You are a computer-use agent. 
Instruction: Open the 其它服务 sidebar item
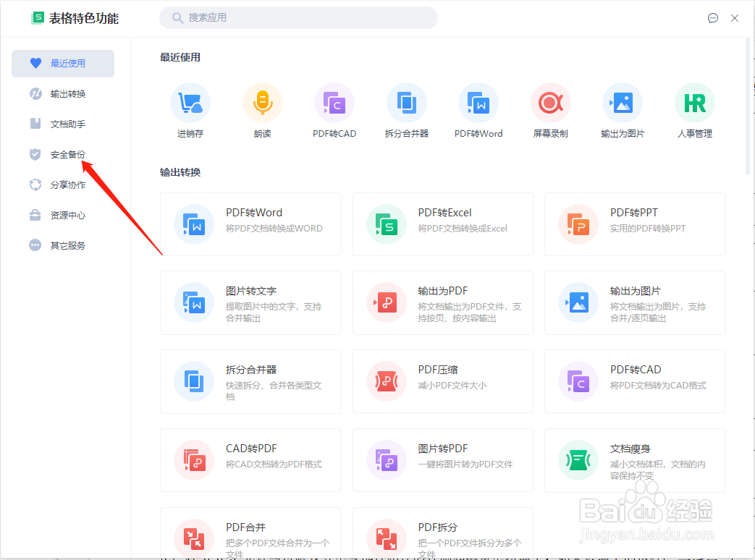click(62, 245)
